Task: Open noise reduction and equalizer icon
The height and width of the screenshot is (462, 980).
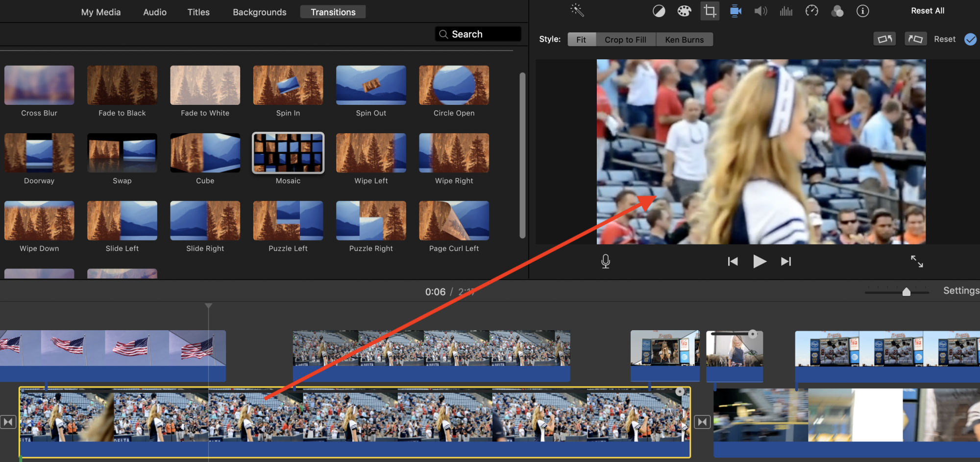Action: (x=786, y=11)
